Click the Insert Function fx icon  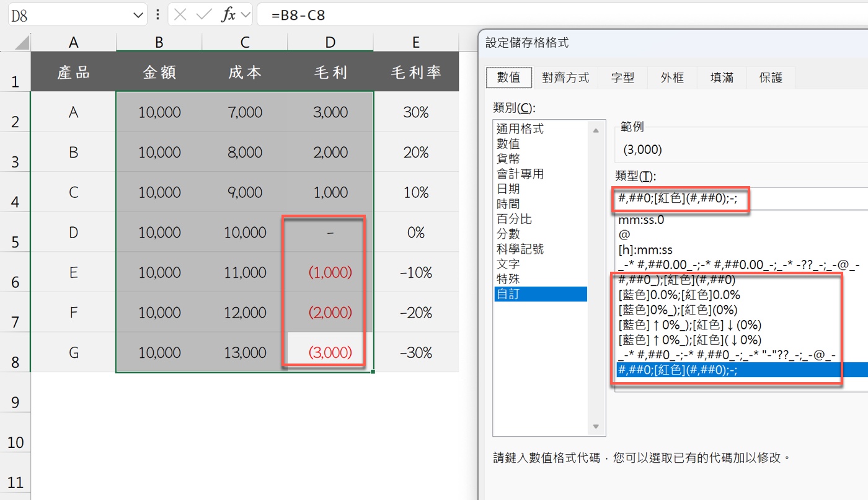229,15
